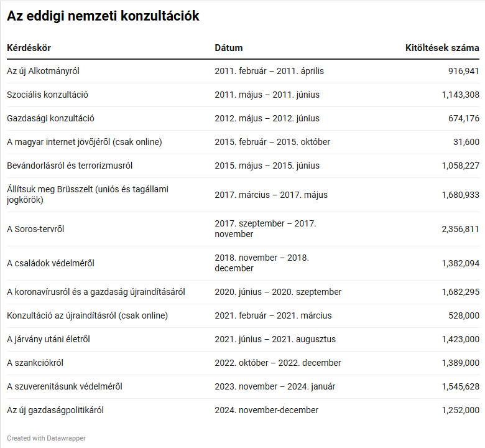485x448 pixels.
Task: Click the 'A szankciókról' row label
Action: pos(35,363)
